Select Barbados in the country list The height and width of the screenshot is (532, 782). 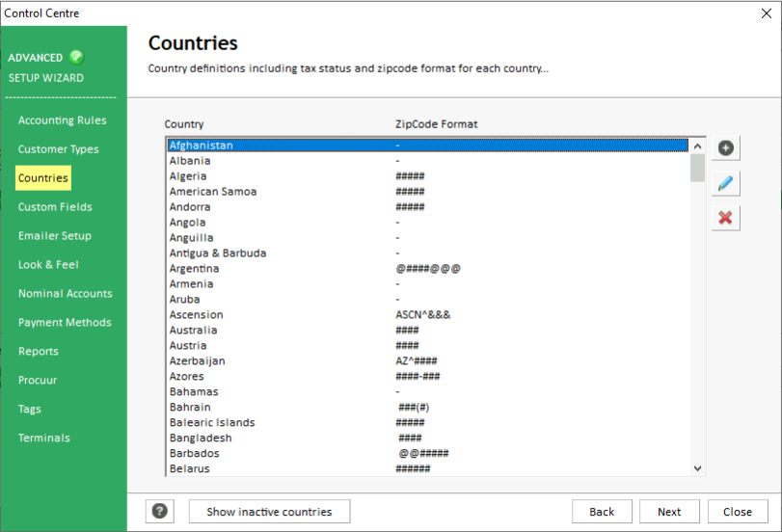pyautogui.click(x=428, y=453)
